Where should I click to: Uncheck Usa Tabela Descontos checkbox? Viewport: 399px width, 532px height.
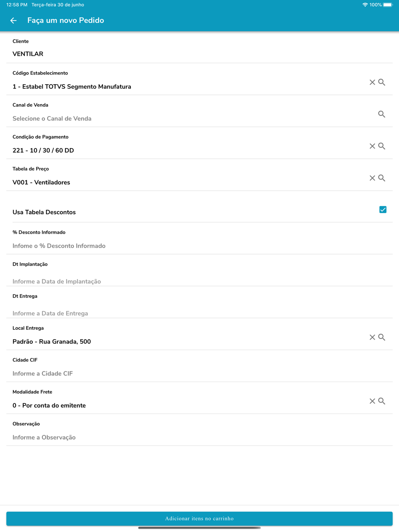tap(383, 210)
